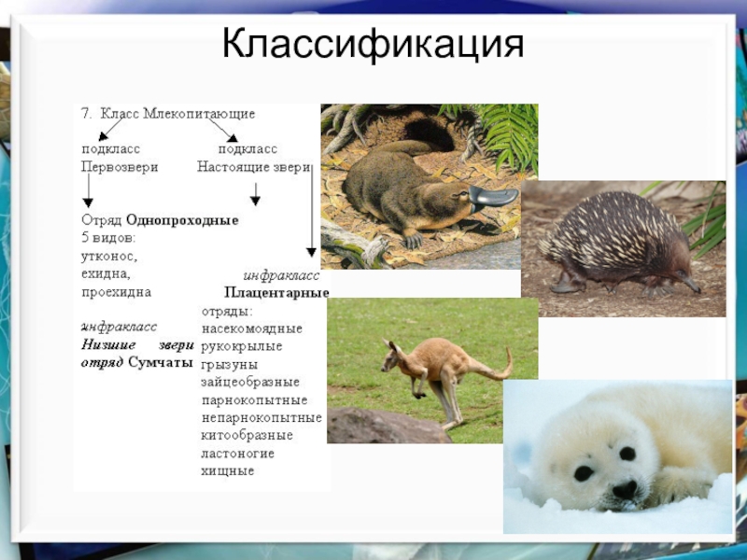
Task: Click the text "Первозвери"
Action: 120,167
